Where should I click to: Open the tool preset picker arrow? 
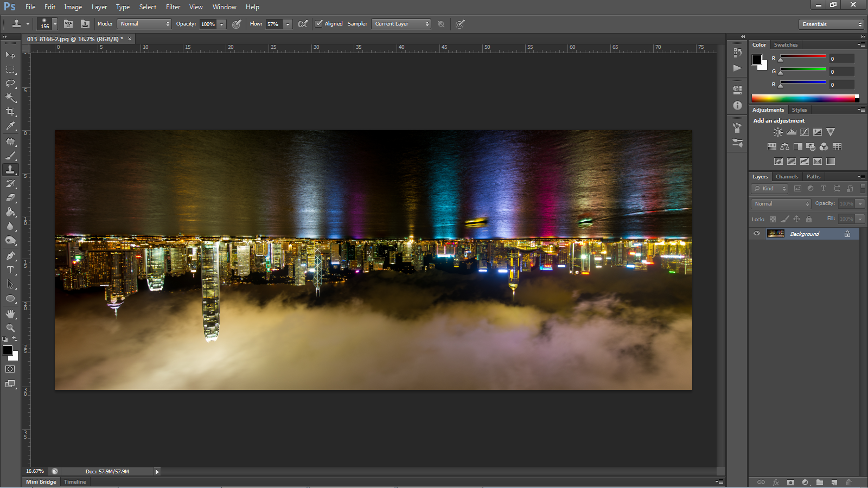pos(28,24)
